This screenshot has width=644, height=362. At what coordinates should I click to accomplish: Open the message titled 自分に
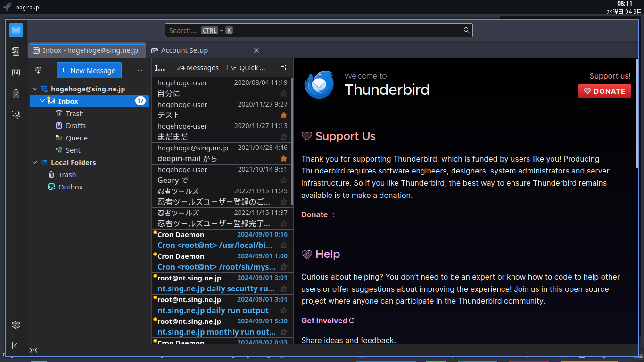click(222, 88)
